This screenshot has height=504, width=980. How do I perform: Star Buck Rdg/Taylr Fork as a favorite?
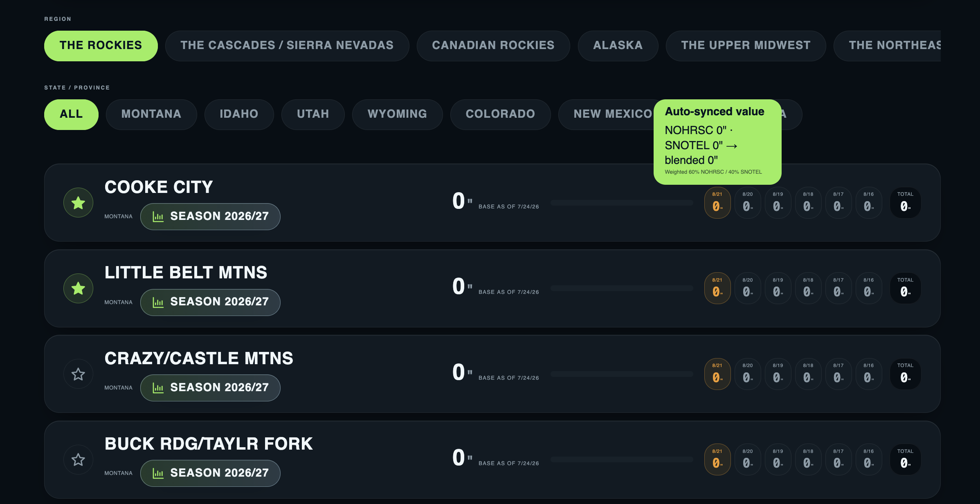click(78, 459)
